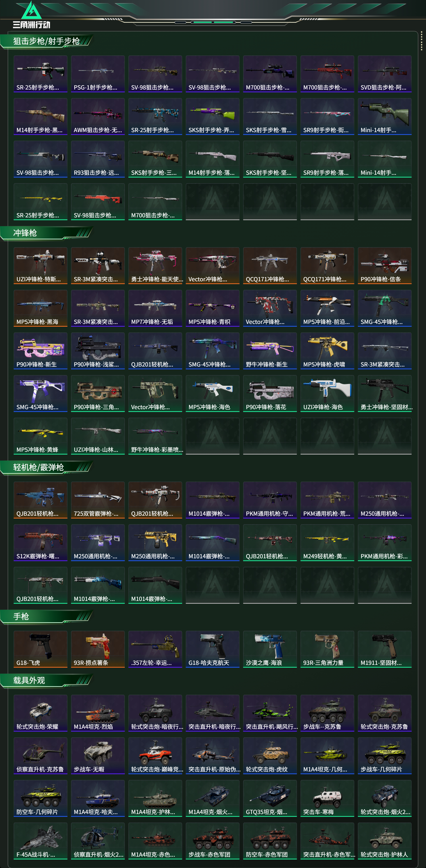Click the dotted scrollbar handle at top right
This screenshot has width=426, height=868.
point(421,41)
